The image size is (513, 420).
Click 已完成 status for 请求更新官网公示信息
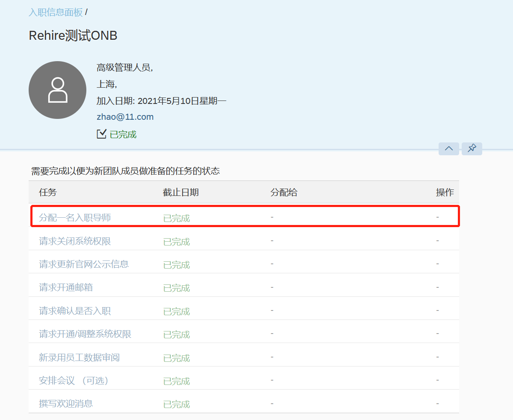(x=177, y=265)
